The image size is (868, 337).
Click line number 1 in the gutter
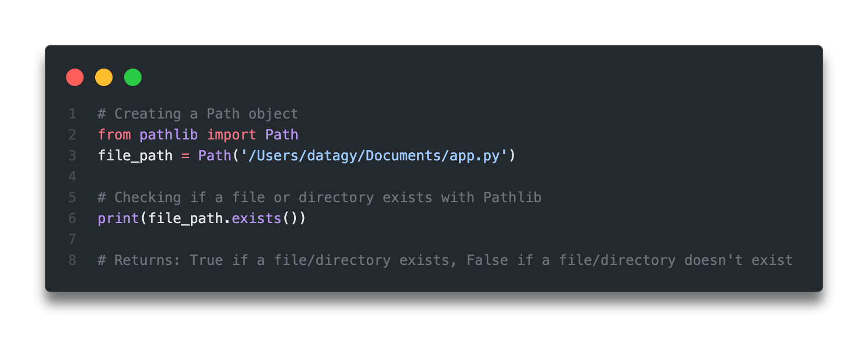(x=72, y=114)
